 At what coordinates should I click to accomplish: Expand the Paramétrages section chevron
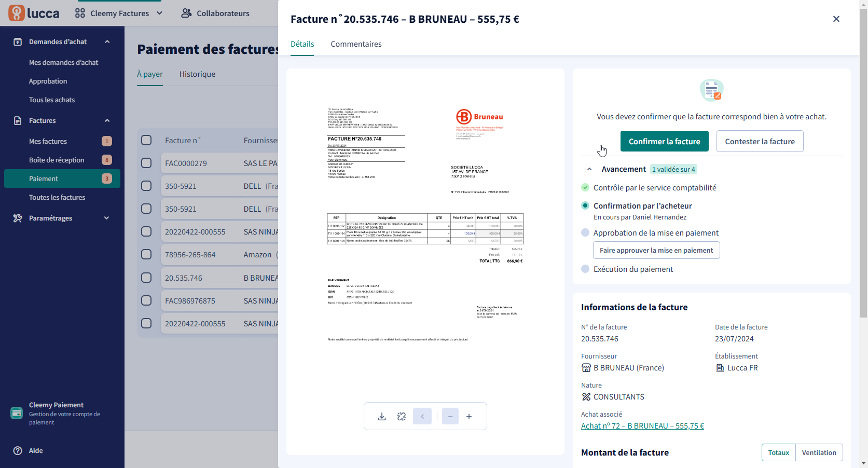click(107, 218)
